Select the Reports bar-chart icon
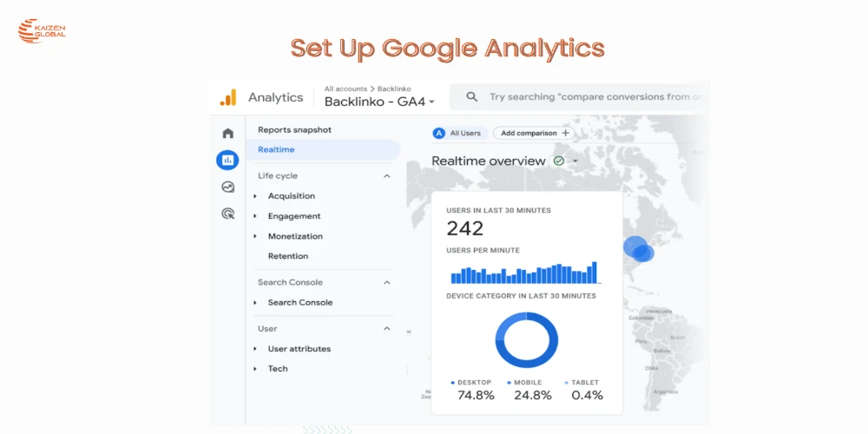The width and height of the screenshot is (868, 434). click(x=227, y=161)
